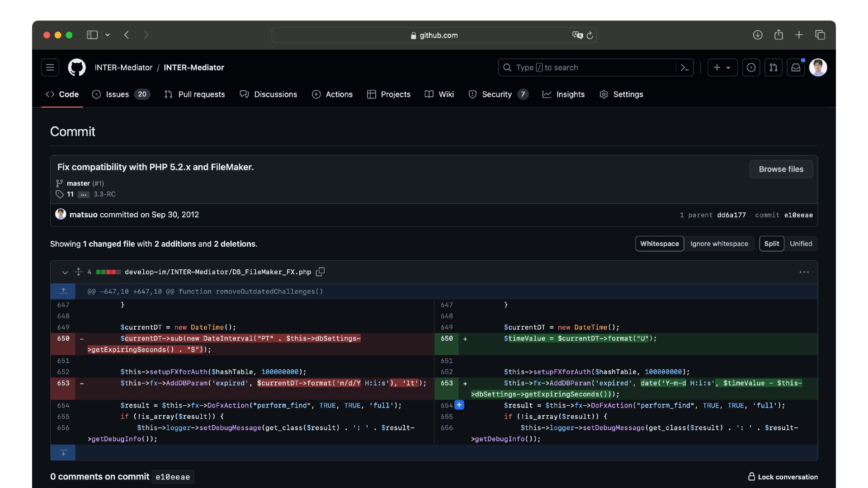
Task: Open the pull requests icon in header
Action: 774,67
